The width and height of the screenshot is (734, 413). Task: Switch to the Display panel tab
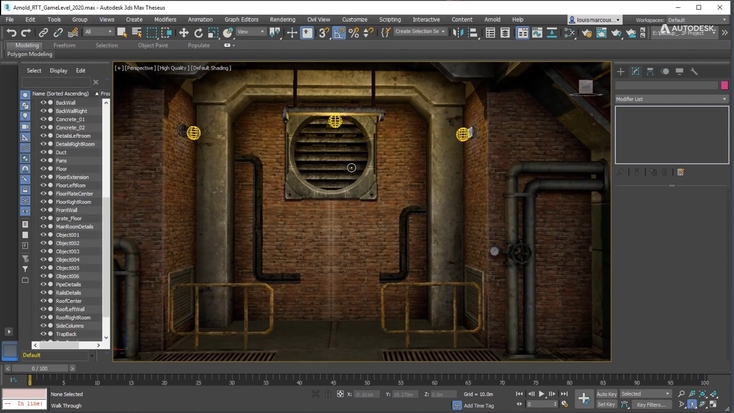coord(679,72)
